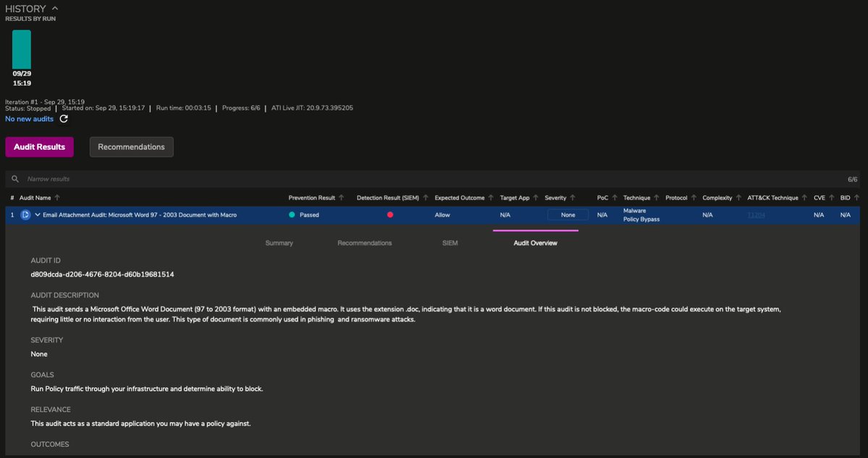Click the Outcomes heading

(x=50, y=444)
